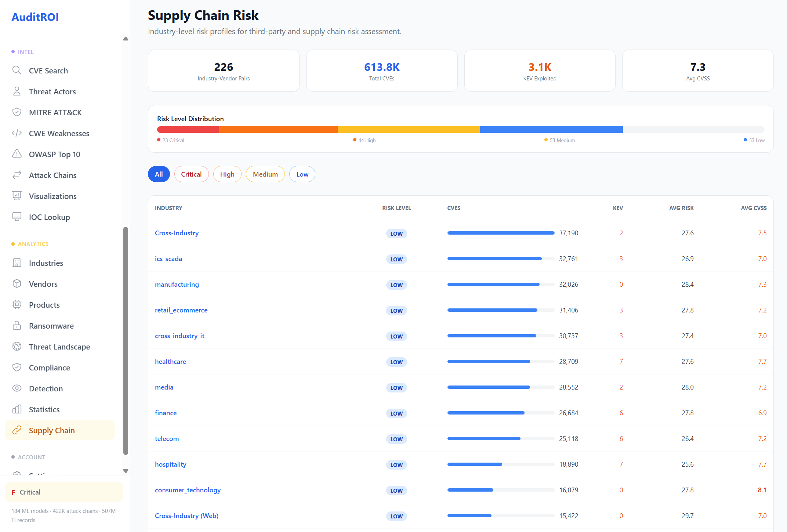Open the CWE Weaknesses panel

tap(59, 133)
